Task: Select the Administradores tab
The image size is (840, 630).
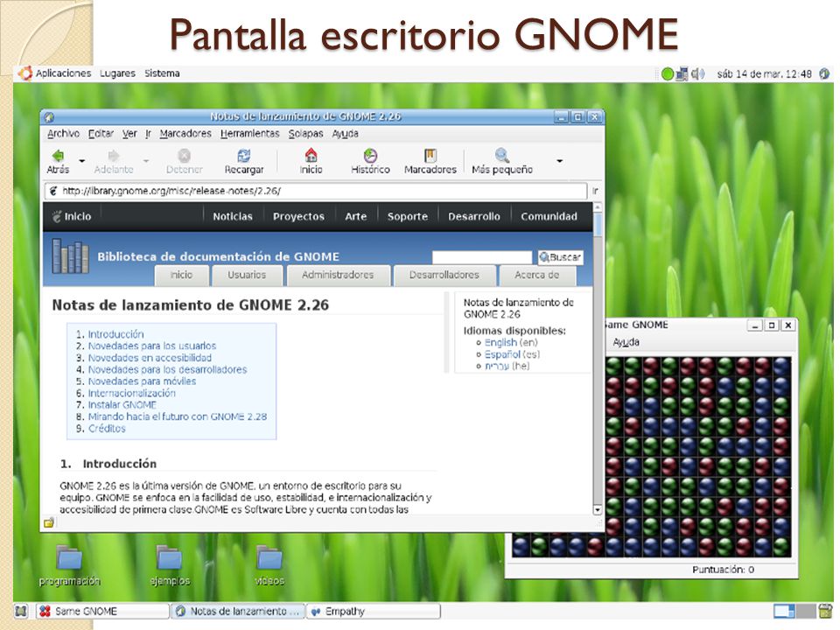Action: pyautogui.click(x=338, y=276)
